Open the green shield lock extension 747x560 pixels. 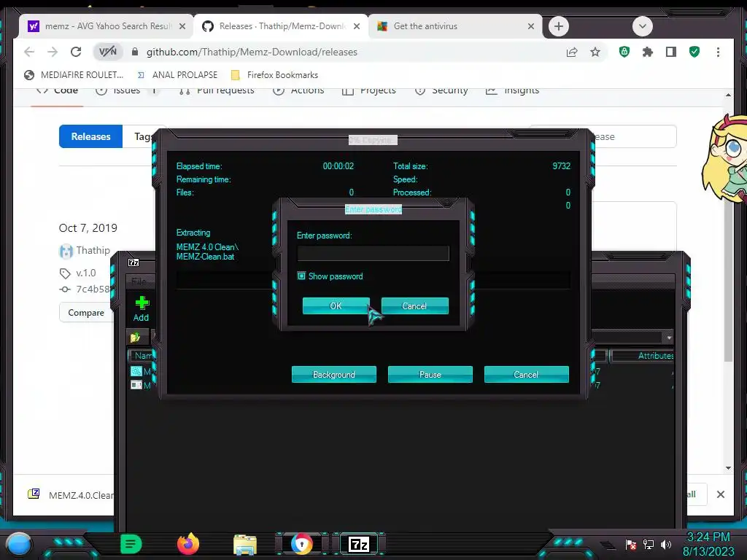pos(624,52)
